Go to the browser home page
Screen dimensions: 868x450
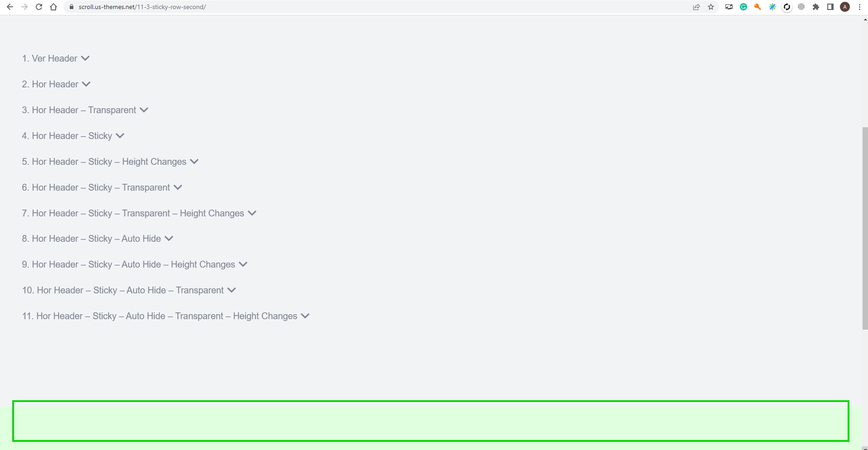click(53, 7)
